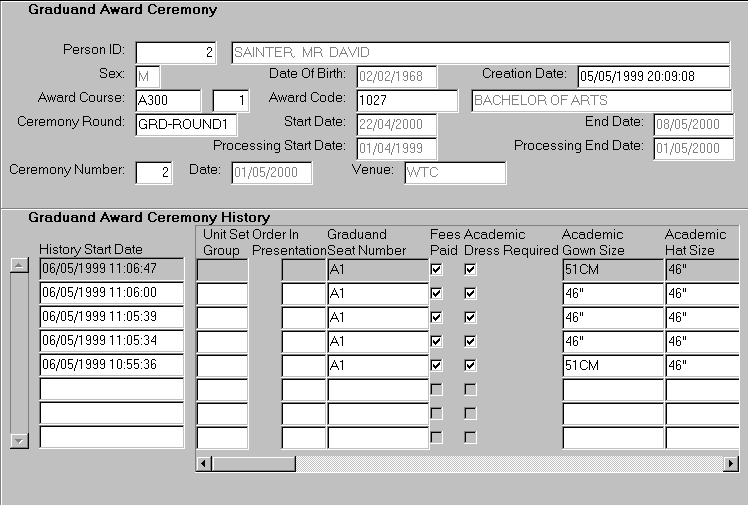The image size is (748, 505).
Task: Toggle Fees Paid checkbox in fifth history row
Action: pos(437,365)
